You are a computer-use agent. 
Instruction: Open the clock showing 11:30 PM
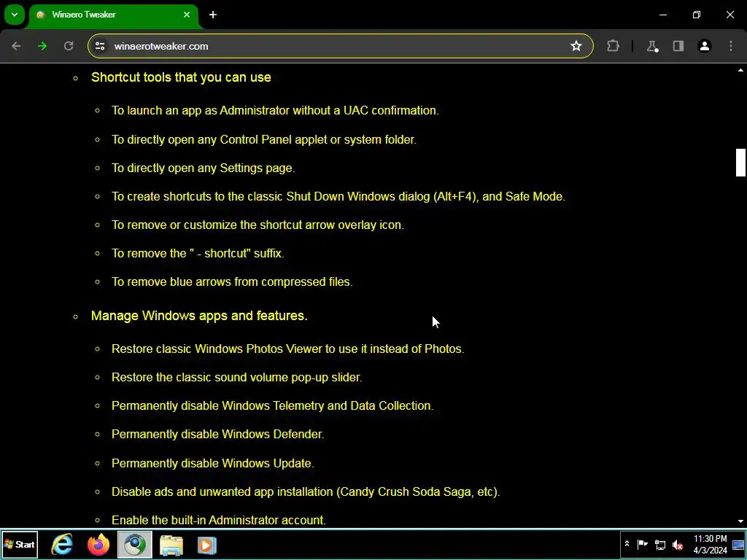pyautogui.click(x=710, y=544)
